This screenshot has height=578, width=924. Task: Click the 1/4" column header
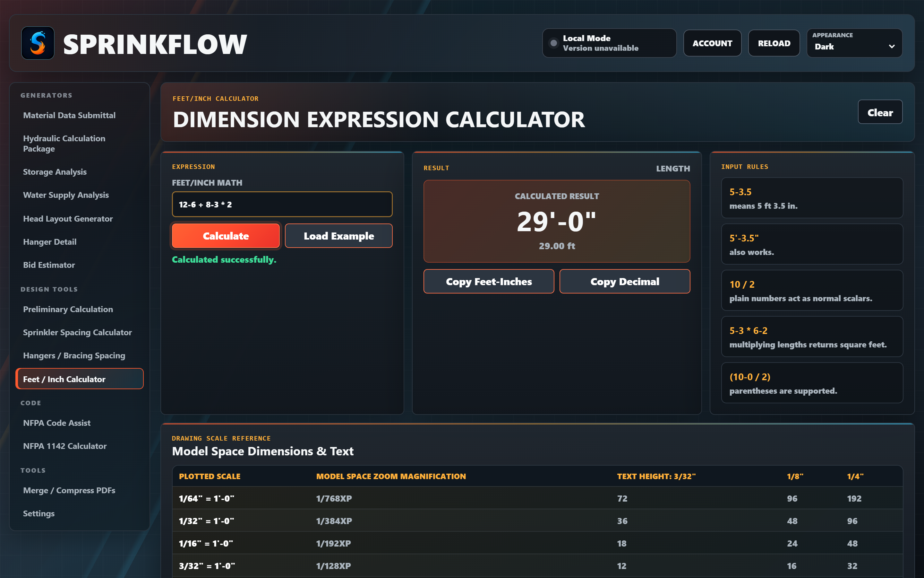(855, 476)
